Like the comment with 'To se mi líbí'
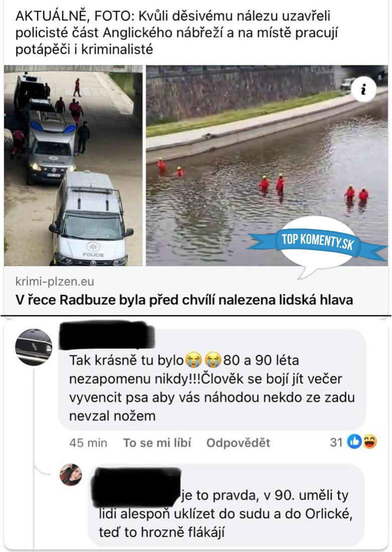This screenshot has width=392, height=552. click(x=157, y=443)
